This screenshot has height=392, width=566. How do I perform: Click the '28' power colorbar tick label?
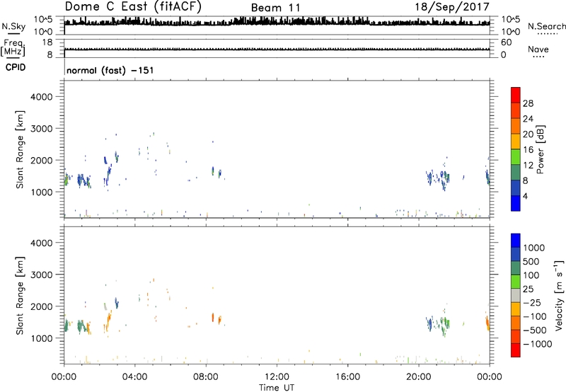click(x=528, y=103)
